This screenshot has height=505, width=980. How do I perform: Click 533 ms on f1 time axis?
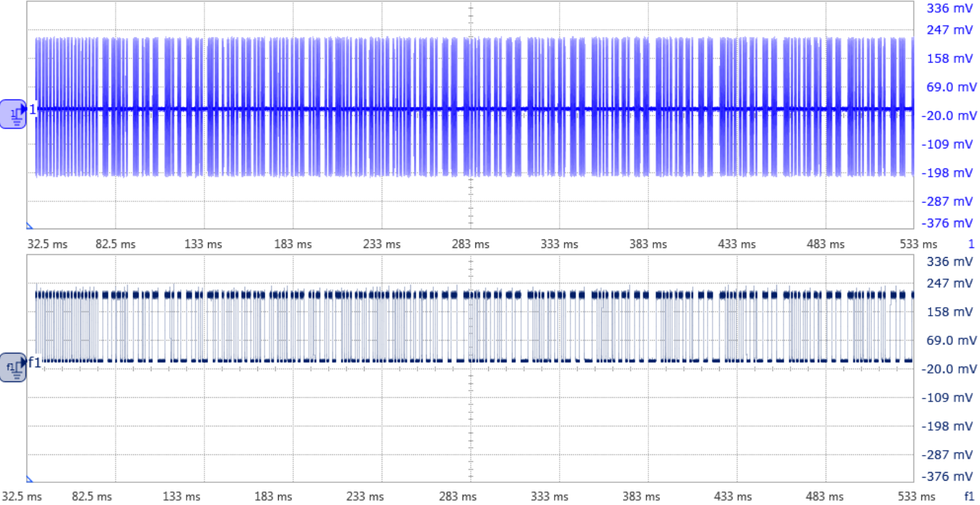point(919,496)
